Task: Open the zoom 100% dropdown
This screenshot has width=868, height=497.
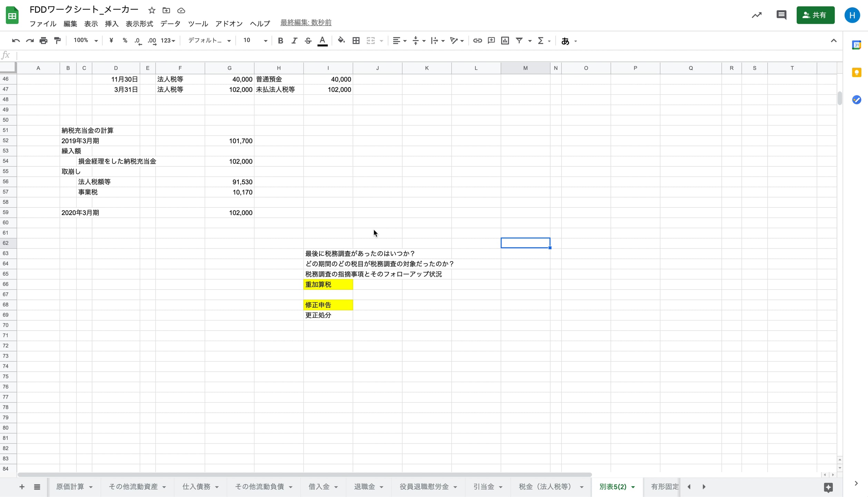Action: pos(86,40)
